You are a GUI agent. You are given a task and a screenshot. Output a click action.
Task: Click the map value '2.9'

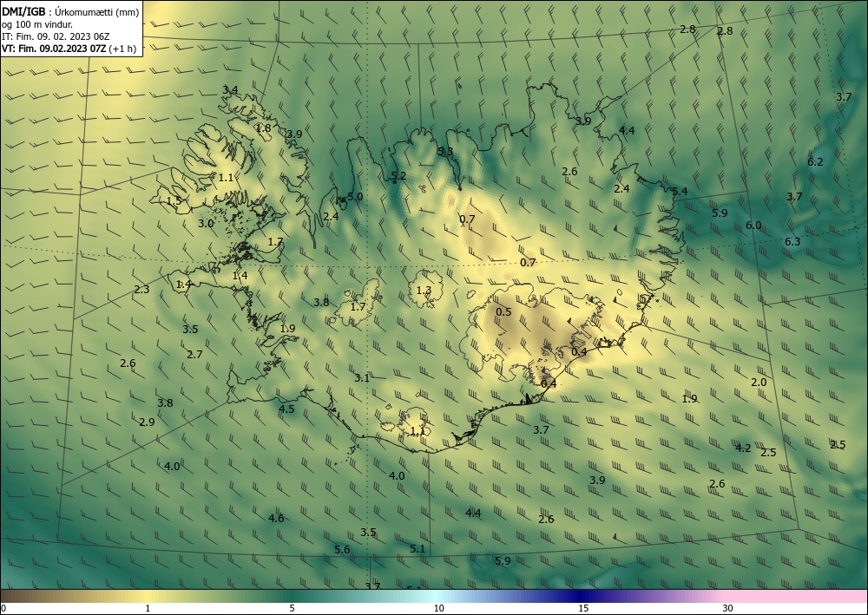coord(148,422)
